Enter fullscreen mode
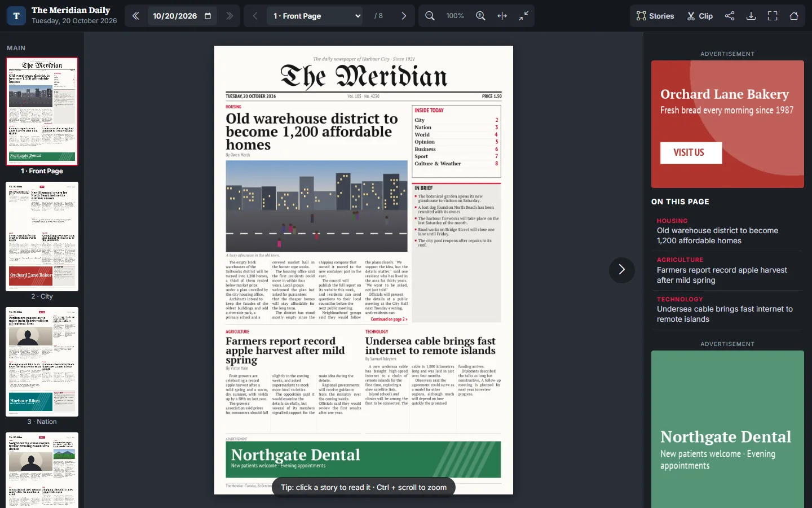 [773, 16]
